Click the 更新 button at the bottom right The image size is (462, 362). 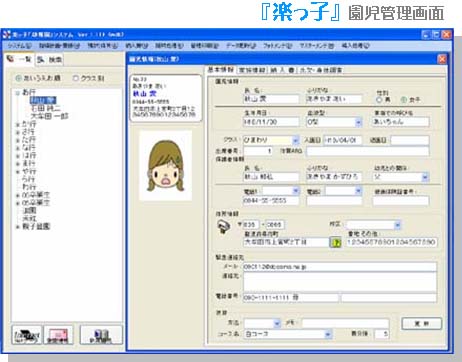pos(422,323)
